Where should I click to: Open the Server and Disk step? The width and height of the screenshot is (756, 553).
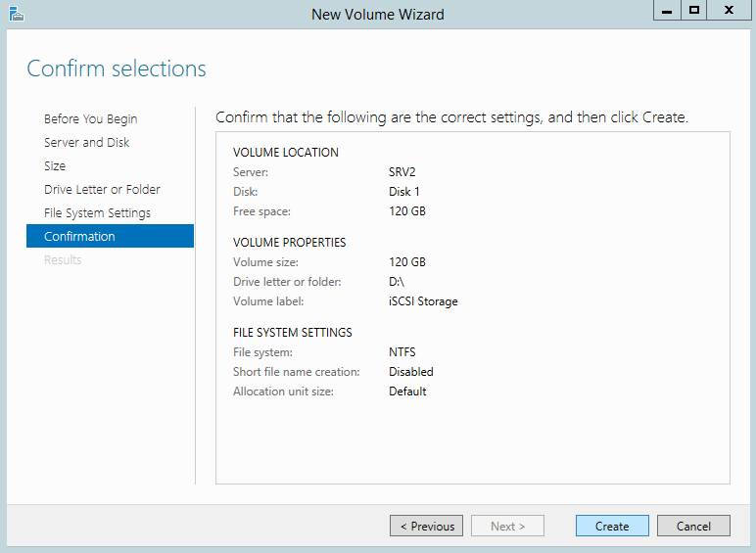pyautogui.click(x=86, y=143)
